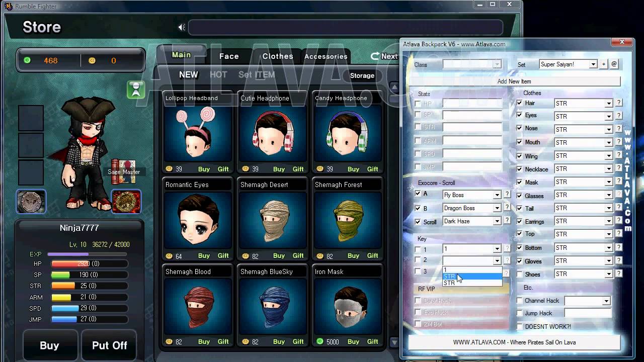Click the silver exocore medallion slot

31,202
